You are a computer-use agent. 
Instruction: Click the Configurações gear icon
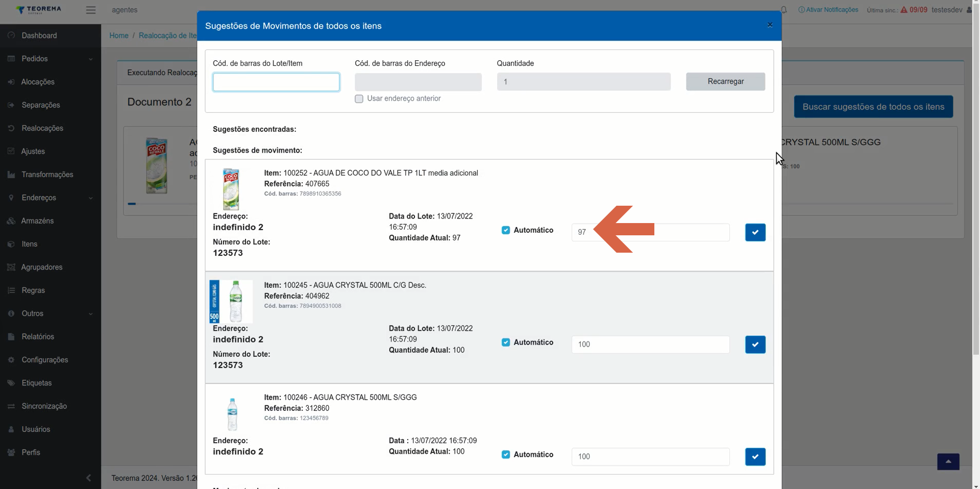(11, 360)
